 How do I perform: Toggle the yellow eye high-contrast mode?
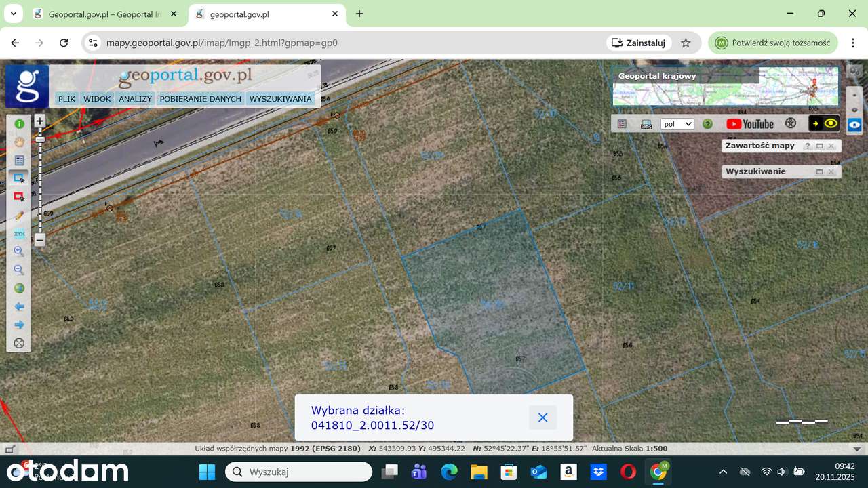pos(825,123)
